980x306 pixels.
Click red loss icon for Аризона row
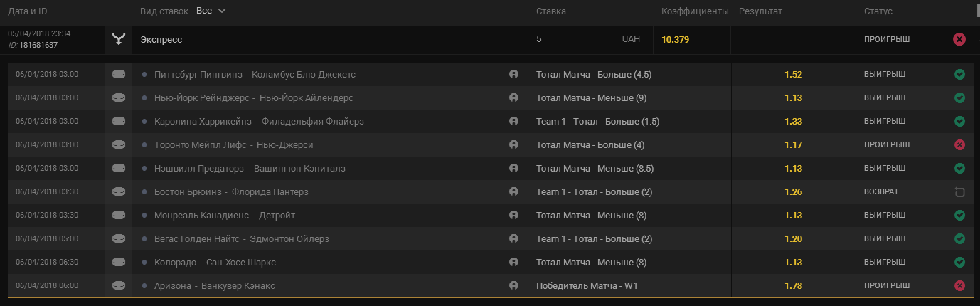[959, 285]
